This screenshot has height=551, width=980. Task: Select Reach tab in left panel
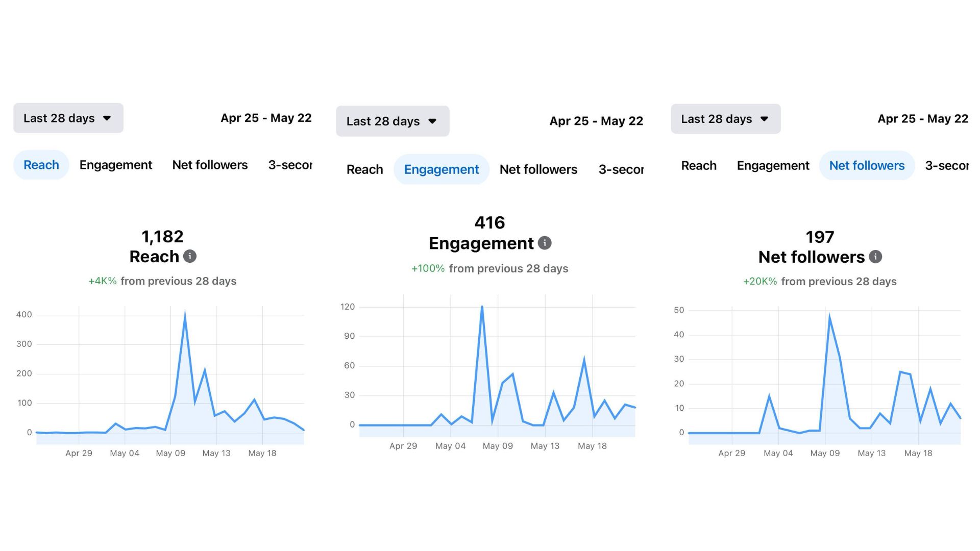(x=41, y=165)
